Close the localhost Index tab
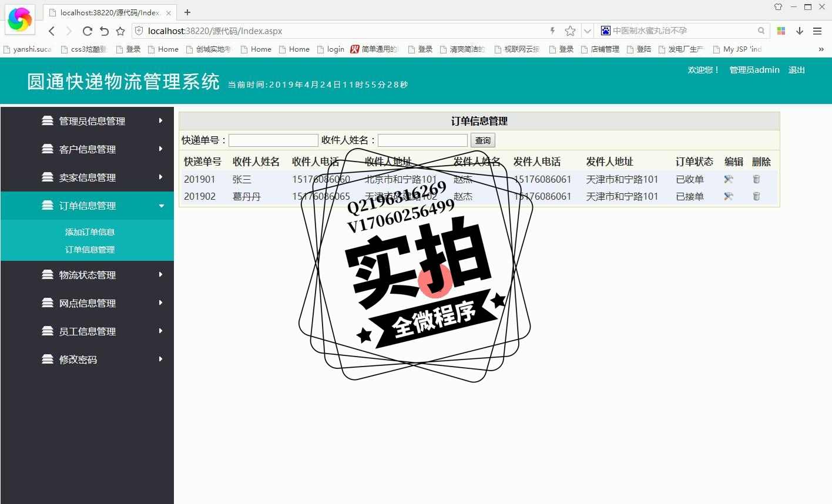Viewport: 832px width, 504px height. click(x=169, y=13)
